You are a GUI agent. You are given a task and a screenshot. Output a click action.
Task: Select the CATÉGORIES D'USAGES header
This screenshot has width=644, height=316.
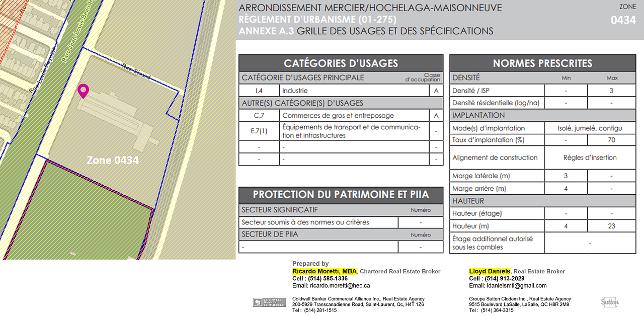(x=341, y=63)
